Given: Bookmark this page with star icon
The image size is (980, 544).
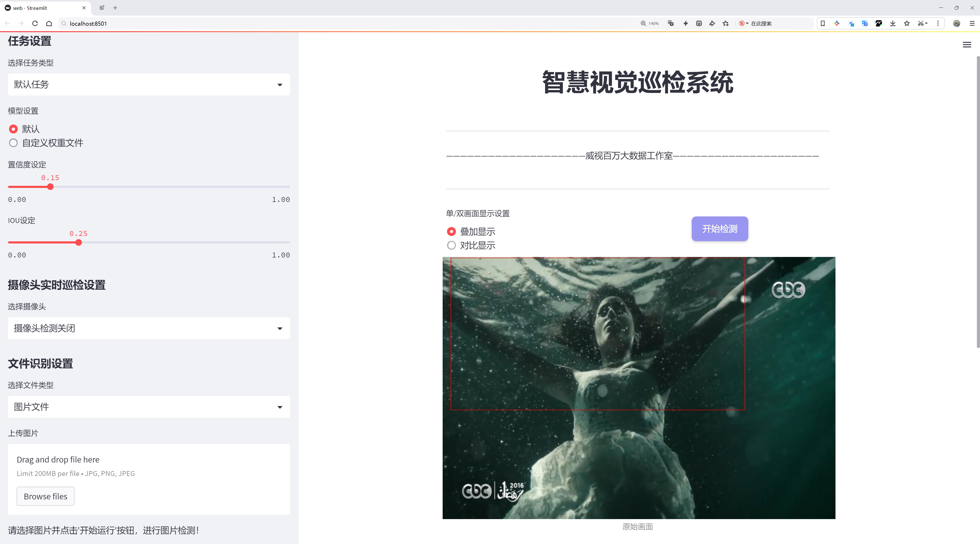Looking at the screenshot, I should pyautogui.click(x=726, y=24).
